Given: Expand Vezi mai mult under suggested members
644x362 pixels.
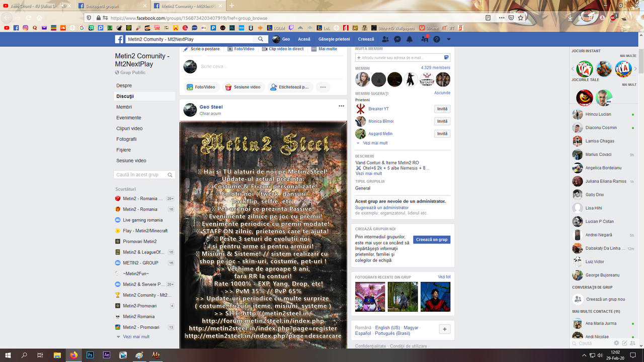Looking at the screenshot, I should [375, 143].
